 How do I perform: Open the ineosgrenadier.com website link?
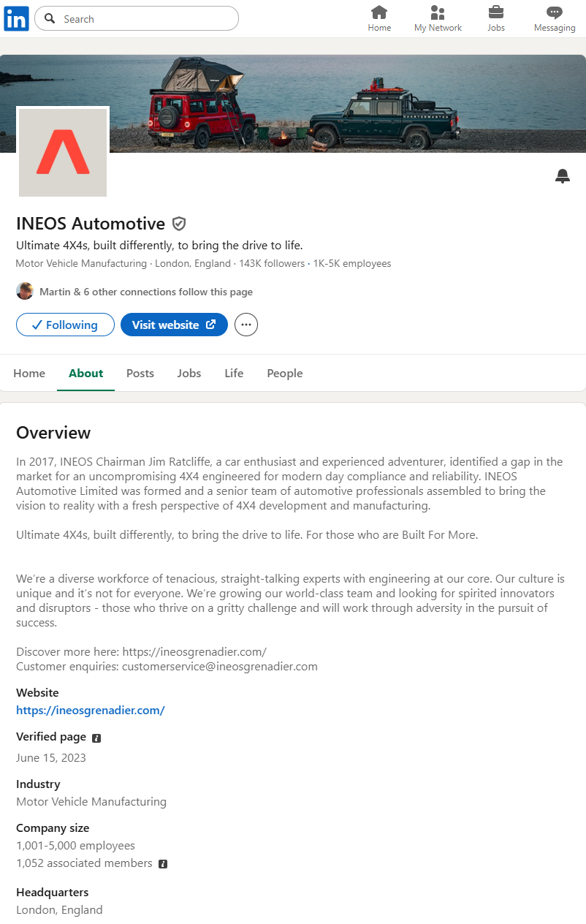coord(91,710)
